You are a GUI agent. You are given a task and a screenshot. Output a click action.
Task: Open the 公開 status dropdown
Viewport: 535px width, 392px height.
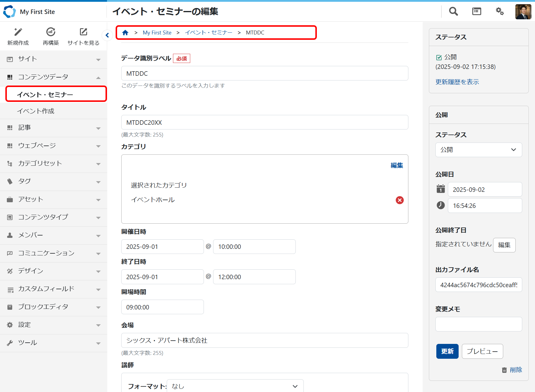click(479, 150)
